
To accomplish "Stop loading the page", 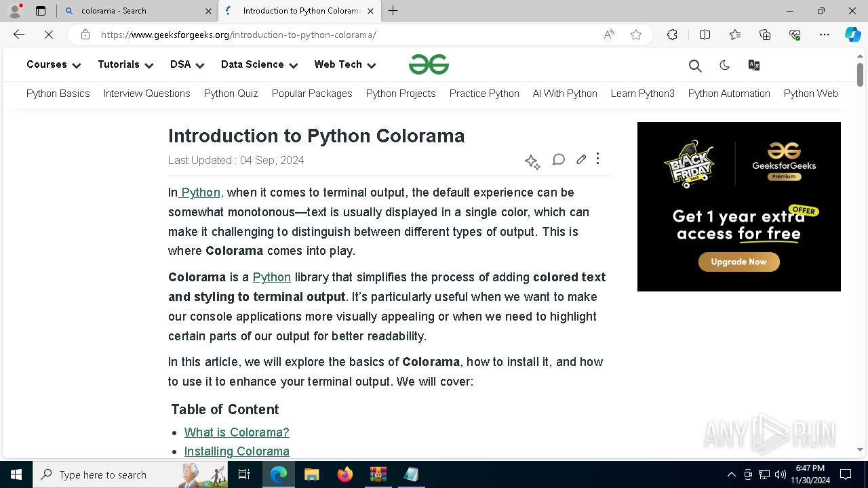I will click(49, 35).
